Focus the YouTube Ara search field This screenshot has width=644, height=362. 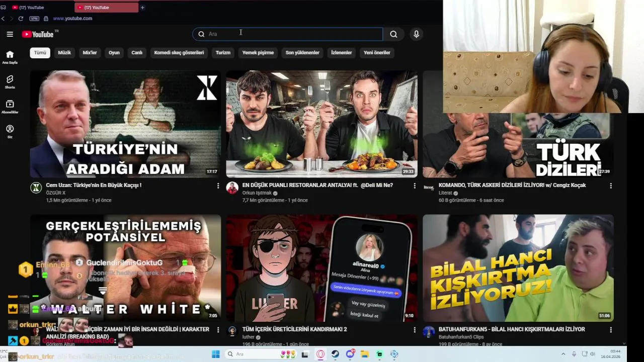point(288,34)
